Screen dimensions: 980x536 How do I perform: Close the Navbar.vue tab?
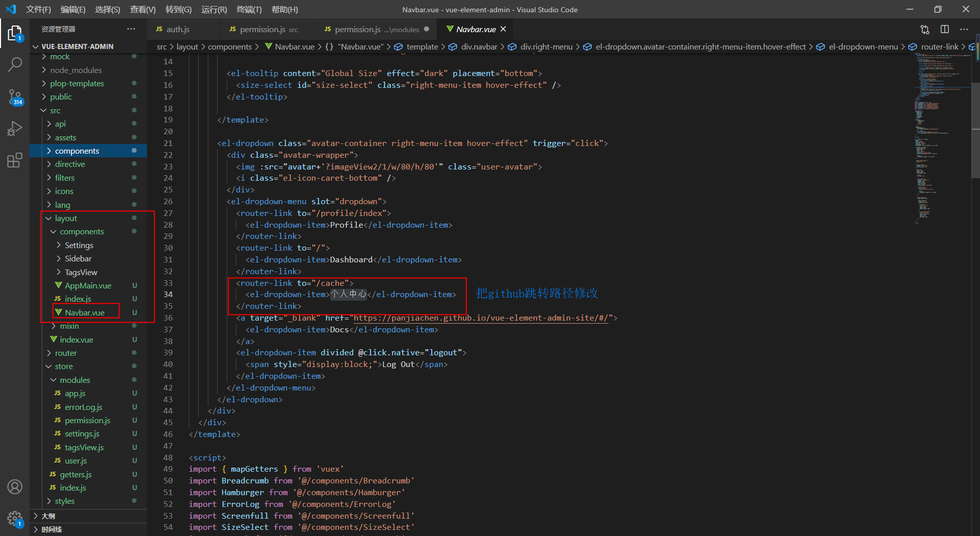(x=503, y=29)
